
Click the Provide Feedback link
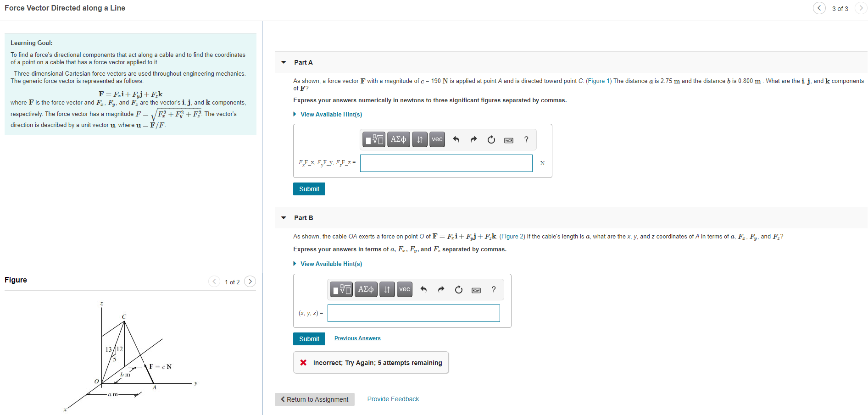[x=393, y=399]
